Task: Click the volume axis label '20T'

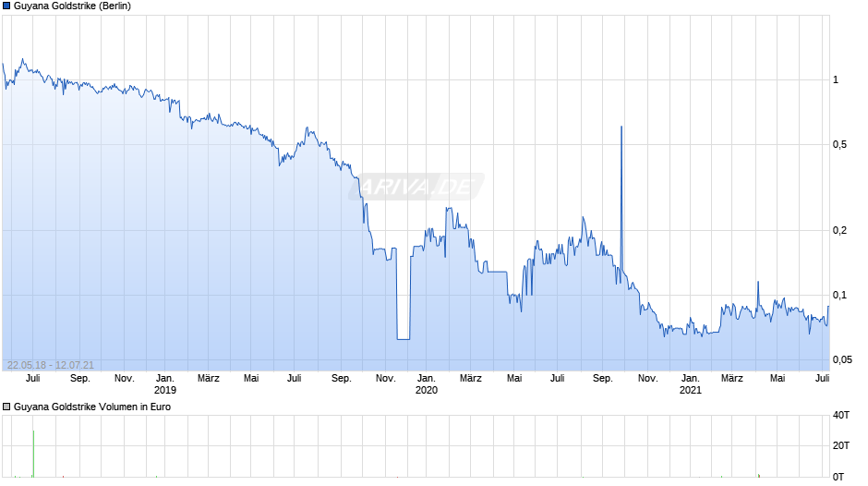Action: point(841,445)
